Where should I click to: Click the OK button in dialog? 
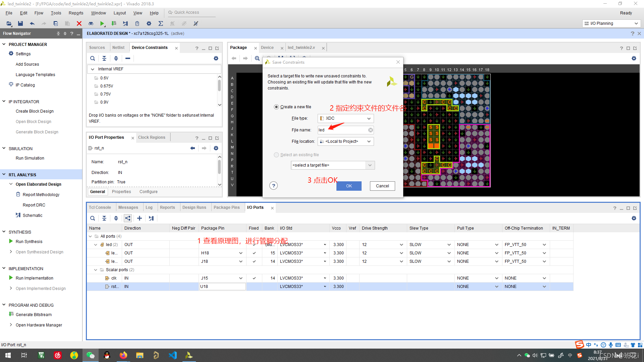pyautogui.click(x=349, y=186)
